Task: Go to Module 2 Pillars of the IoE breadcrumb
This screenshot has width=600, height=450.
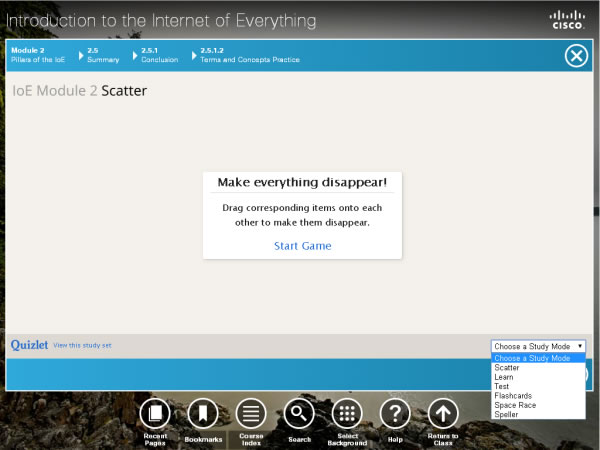Action: tap(36, 55)
